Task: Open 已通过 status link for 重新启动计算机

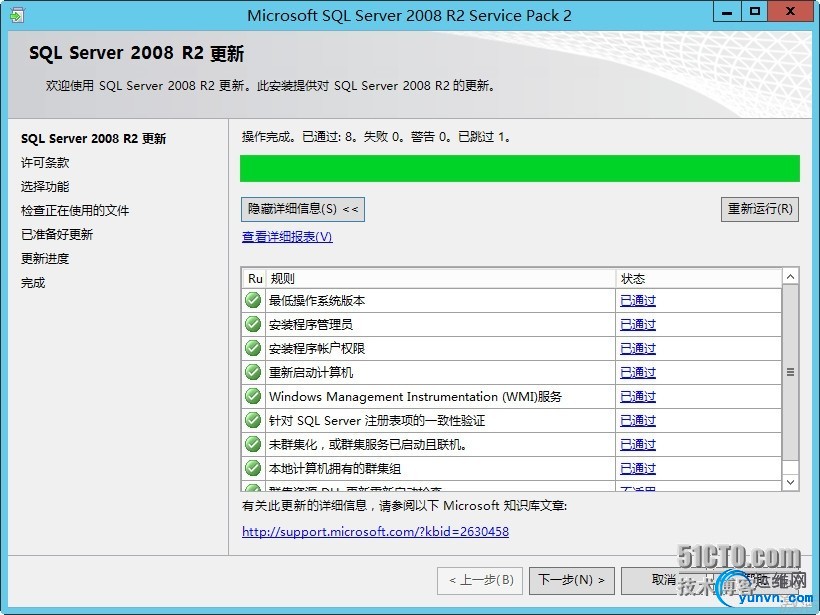Action: tap(637, 373)
